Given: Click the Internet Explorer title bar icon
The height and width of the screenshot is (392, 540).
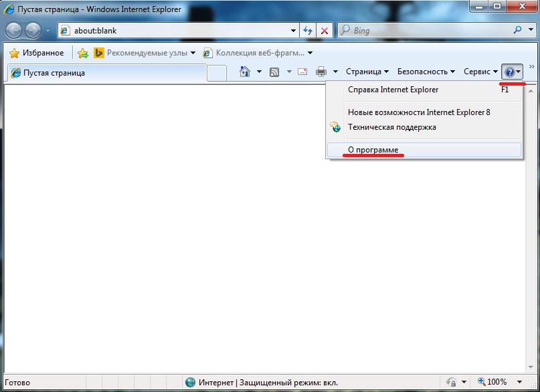Looking at the screenshot, I should [9, 9].
